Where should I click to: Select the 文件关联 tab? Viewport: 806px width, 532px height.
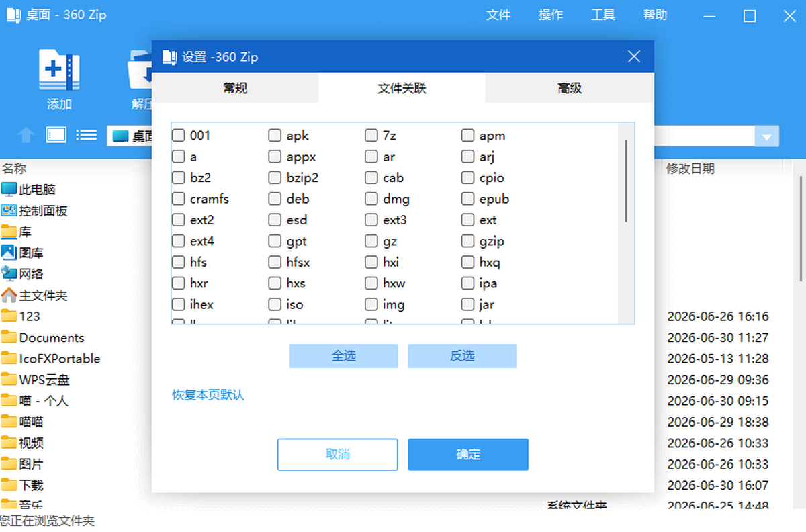tap(402, 88)
